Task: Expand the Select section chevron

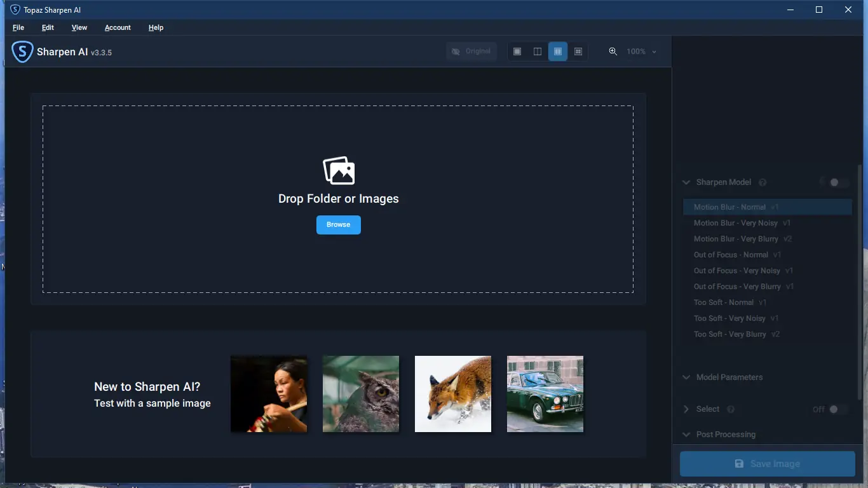Action: pyautogui.click(x=686, y=409)
